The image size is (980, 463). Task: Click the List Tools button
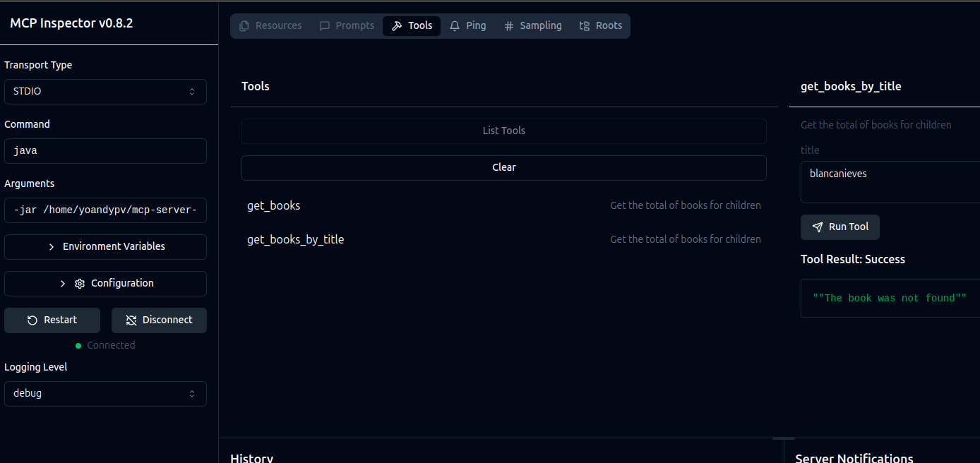point(504,131)
